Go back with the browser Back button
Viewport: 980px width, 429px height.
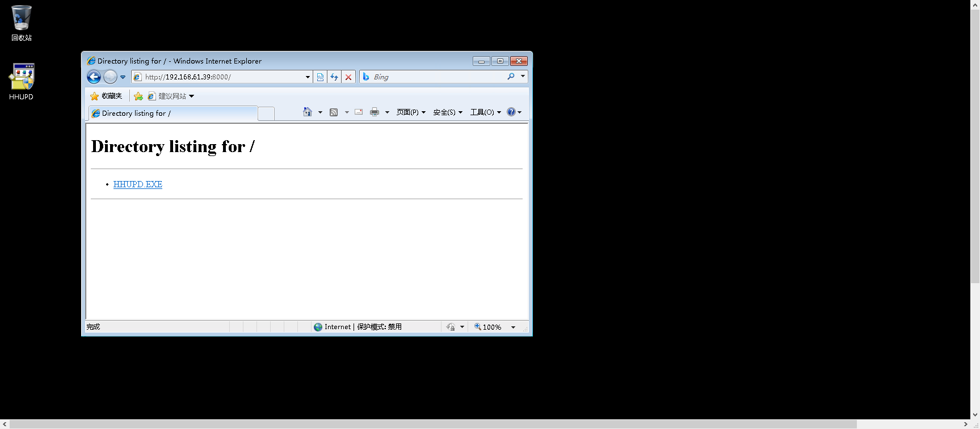coord(94,77)
